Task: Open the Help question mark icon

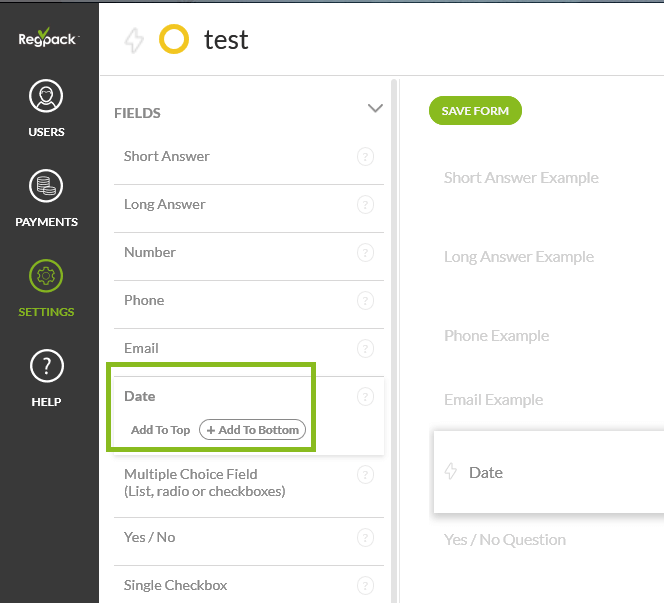Action: click(x=46, y=367)
